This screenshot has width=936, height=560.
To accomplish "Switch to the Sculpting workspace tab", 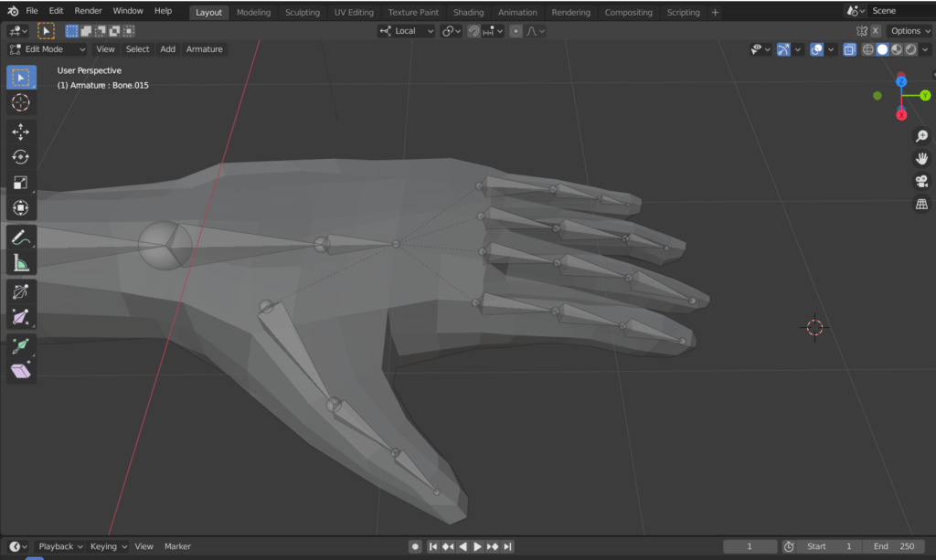I will [302, 13].
